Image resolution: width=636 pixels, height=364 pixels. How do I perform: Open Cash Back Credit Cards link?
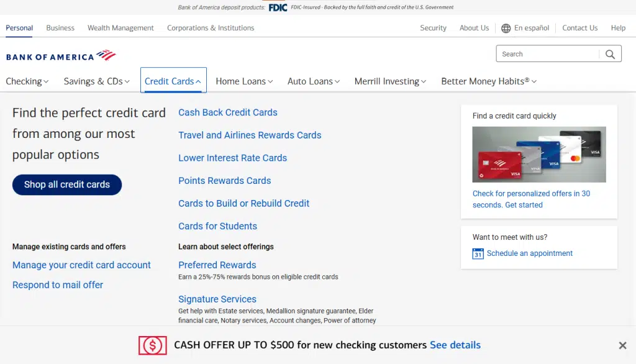click(228, 112)
